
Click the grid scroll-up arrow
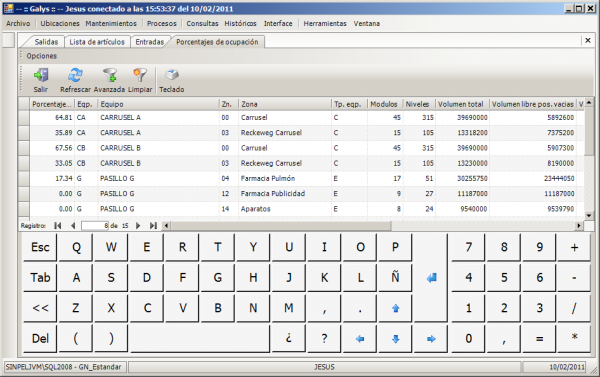coord(589,102)
